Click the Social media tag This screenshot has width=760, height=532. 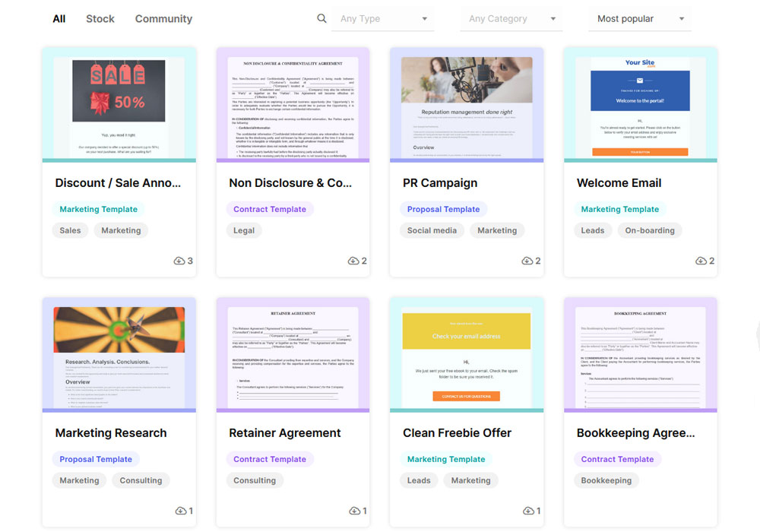(432, 230)
